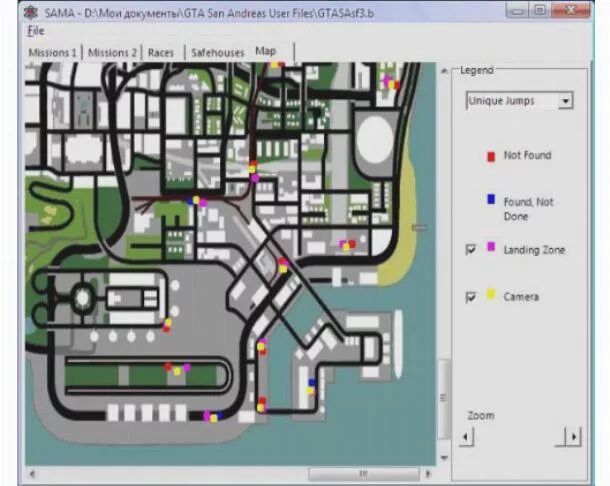This screenshot has width=610, height=486.
Task: Toggle the Landing Zone checkbox
Action: click(x=470, y=249)
